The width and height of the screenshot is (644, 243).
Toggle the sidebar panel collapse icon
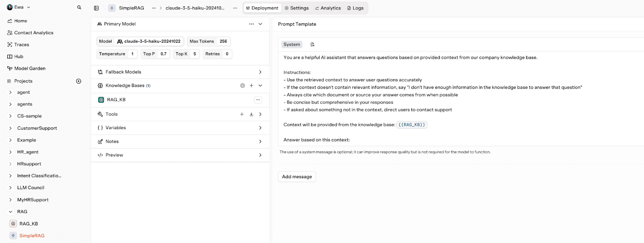(96, 8)
